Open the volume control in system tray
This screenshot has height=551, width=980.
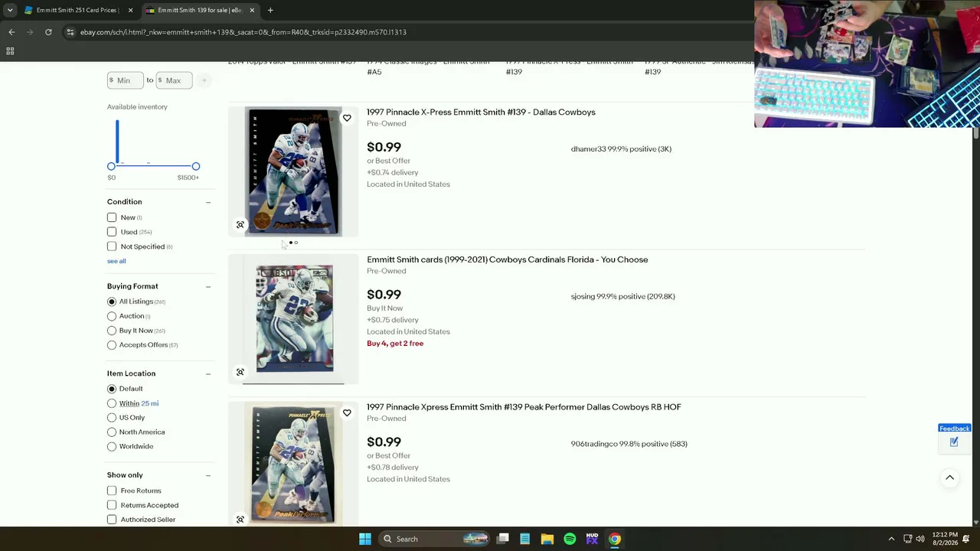(x=920, y=539)
